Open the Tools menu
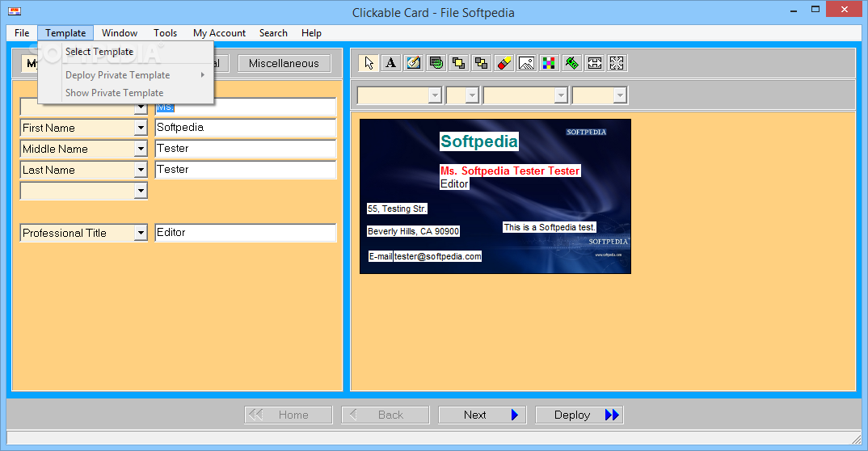 (166, 33)
